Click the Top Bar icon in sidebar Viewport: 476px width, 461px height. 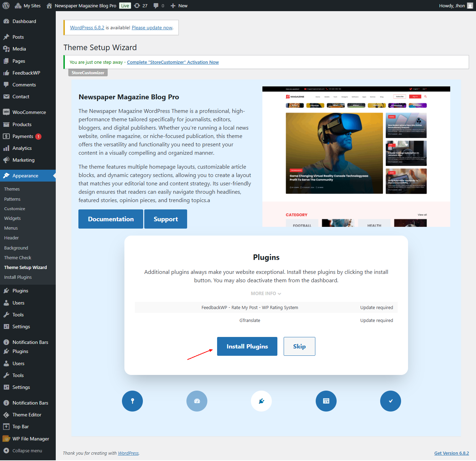(x=6, y=427)
